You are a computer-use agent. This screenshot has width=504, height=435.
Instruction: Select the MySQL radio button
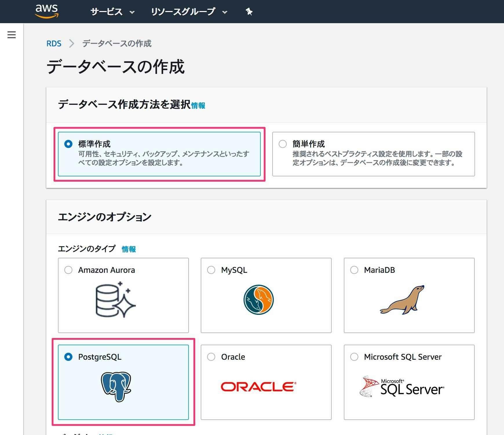(x=211, y=270)
